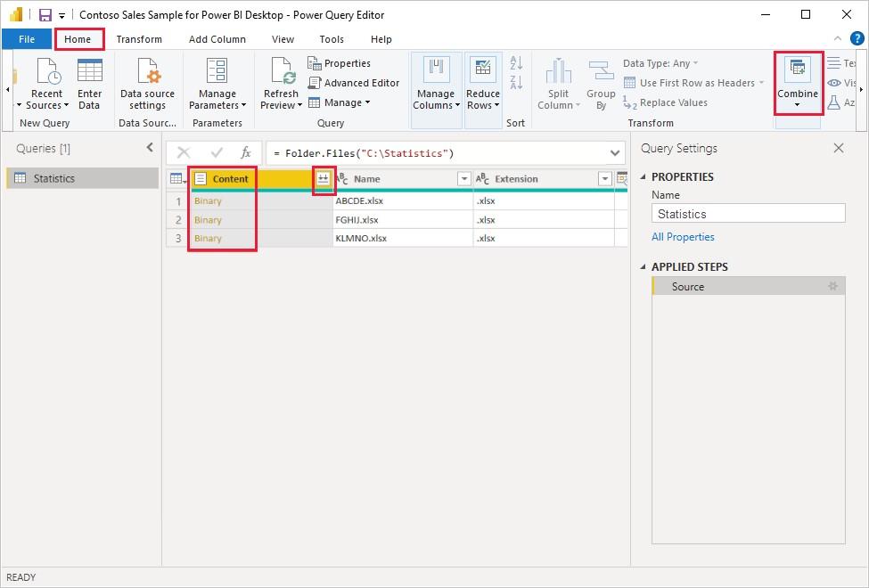Collapse the Properties section

point(644,177)
